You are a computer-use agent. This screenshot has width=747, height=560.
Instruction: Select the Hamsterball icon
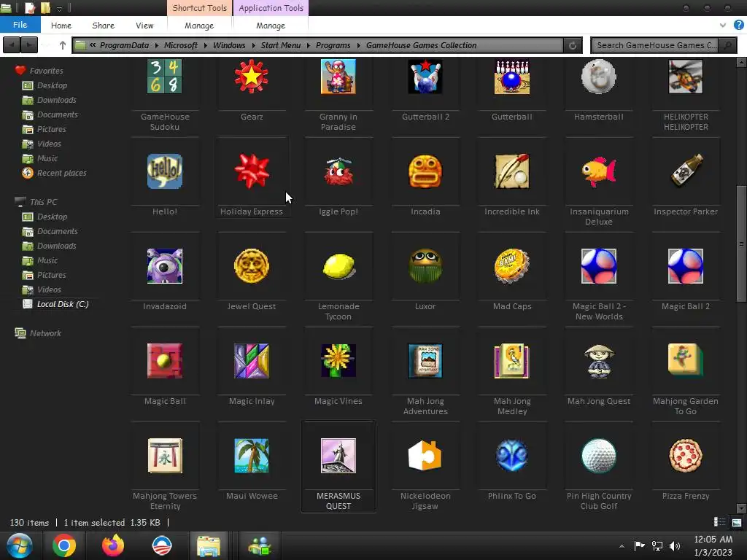(x=599, y=77)
